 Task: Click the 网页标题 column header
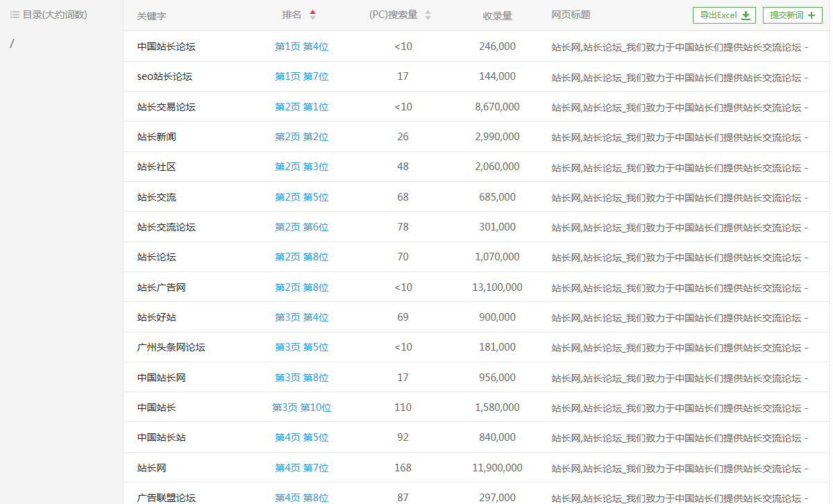tap(571, 15)
